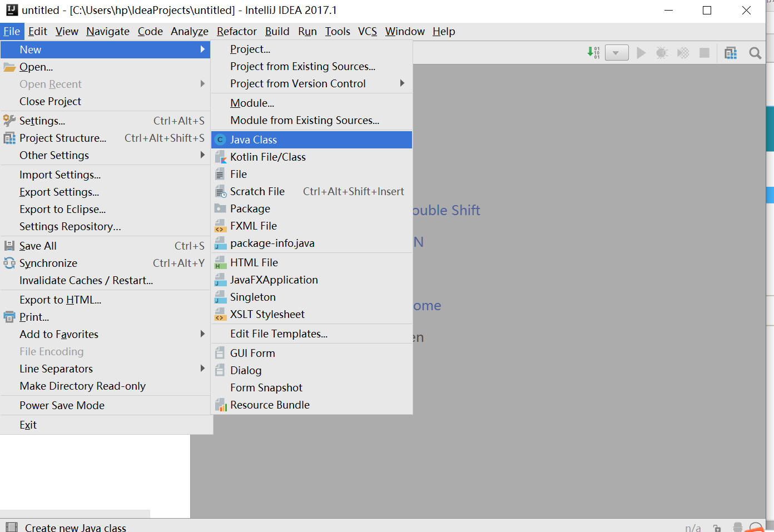
Task: Select Java Class from New submenu
Action: pyautogui.click(x=311, y=140)
